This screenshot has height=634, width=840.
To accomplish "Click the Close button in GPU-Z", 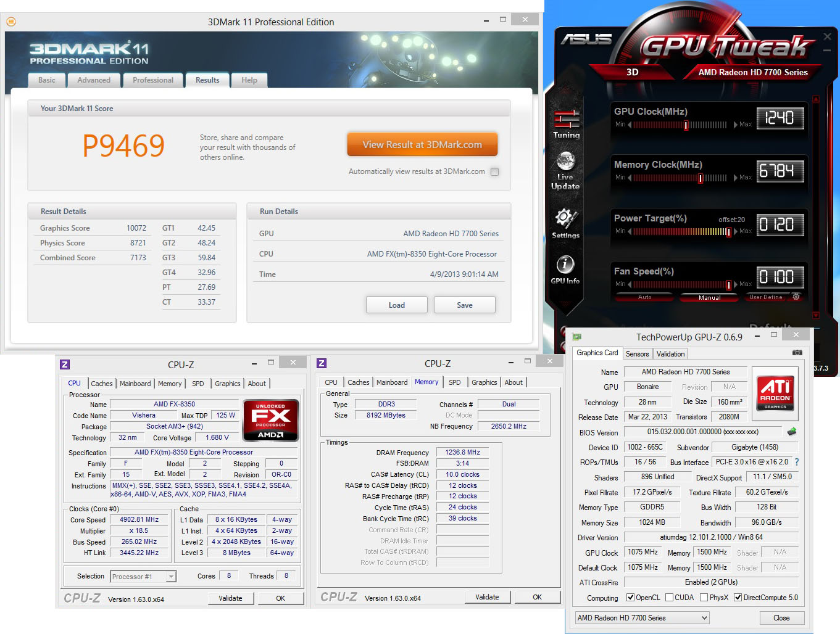I will tap(781, 618).
